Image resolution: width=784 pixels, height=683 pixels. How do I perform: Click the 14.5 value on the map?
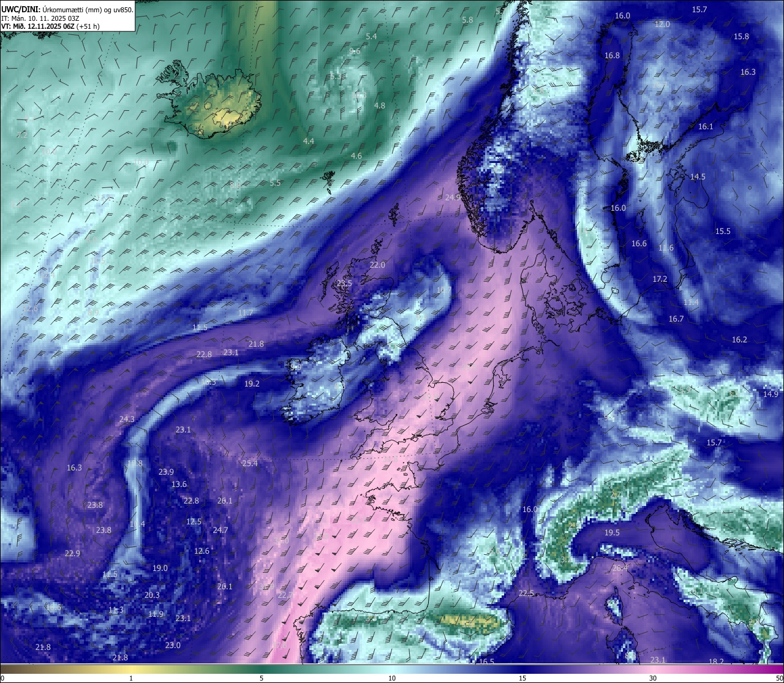coord(698,176)
